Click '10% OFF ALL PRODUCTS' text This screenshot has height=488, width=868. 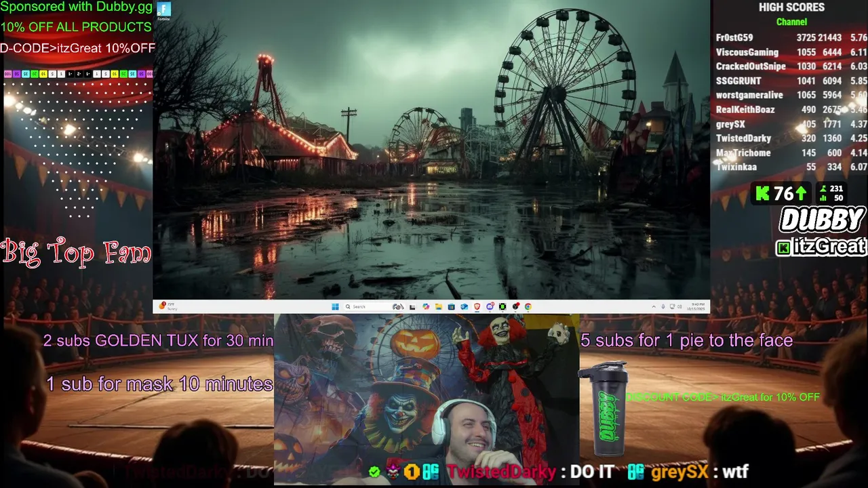coord(76,27)
